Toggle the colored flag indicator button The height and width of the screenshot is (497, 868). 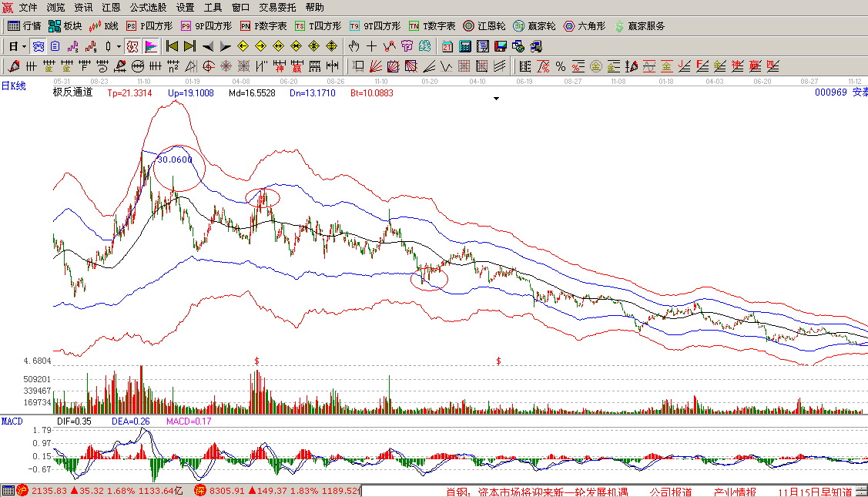point(151,46)
